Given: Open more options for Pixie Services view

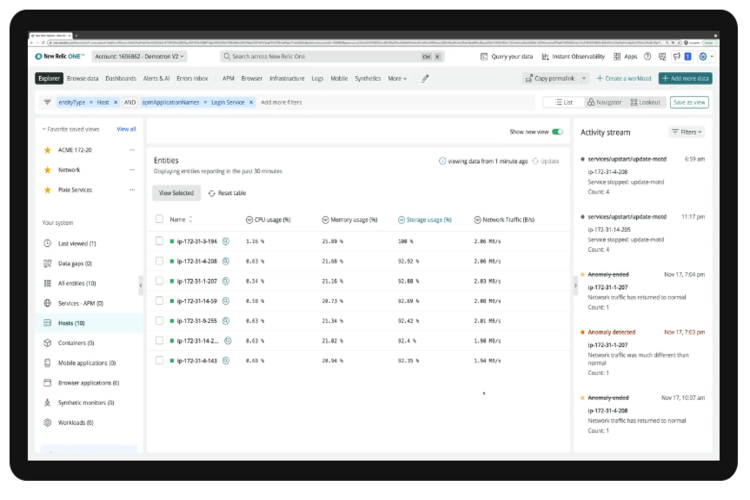Looking at the screenshot, I should 132,190.
